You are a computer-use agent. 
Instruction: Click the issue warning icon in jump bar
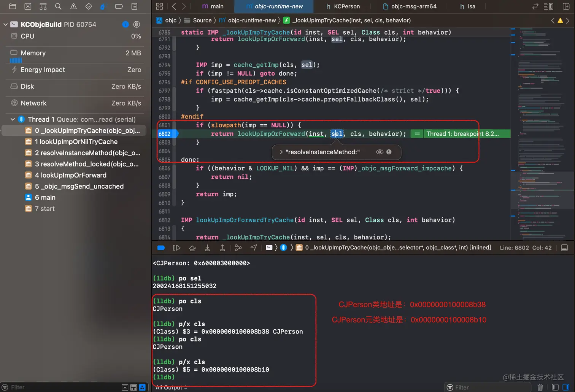560,21
